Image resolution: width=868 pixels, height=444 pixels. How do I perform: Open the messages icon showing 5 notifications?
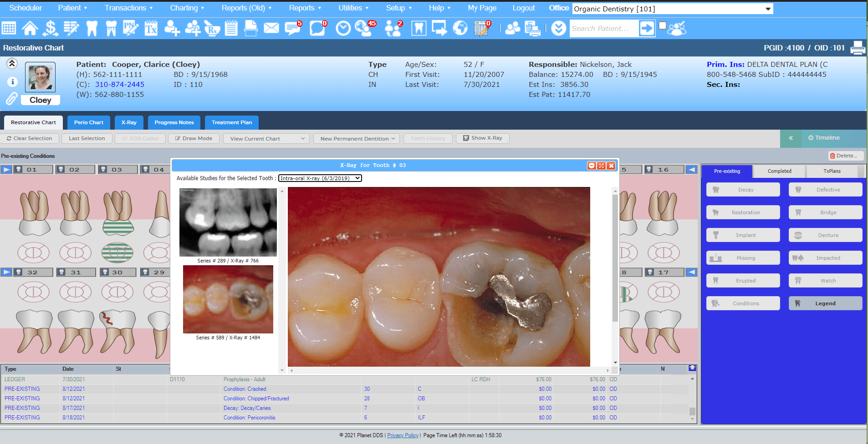pyautogui.click(x=292, y=28)
